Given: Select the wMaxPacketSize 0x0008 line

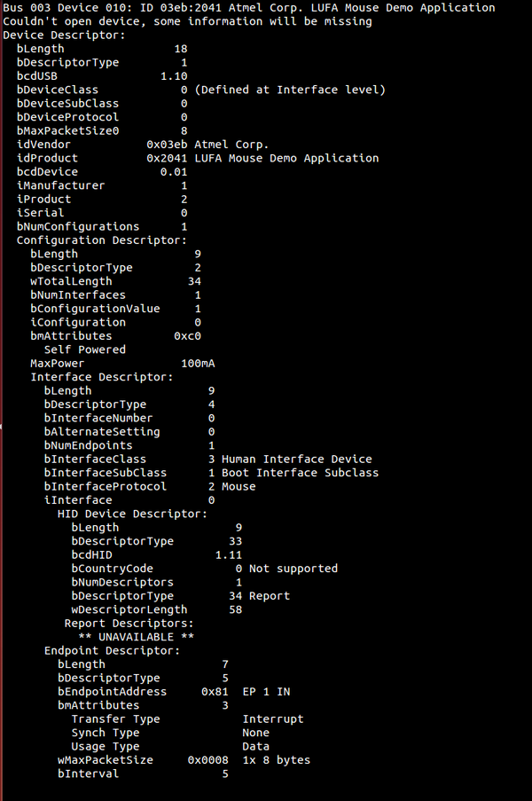Looking at the screenshot, I should [x=183, y=760].
